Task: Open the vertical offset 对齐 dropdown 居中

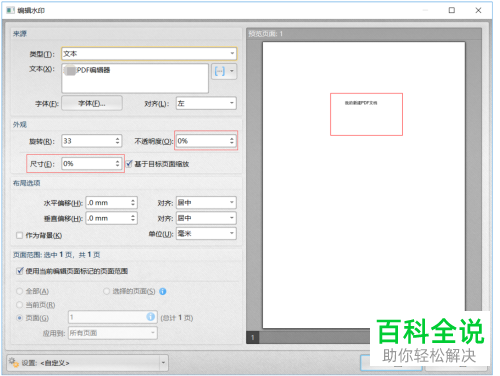Action: pyautogui.click(x=206, y=218)
